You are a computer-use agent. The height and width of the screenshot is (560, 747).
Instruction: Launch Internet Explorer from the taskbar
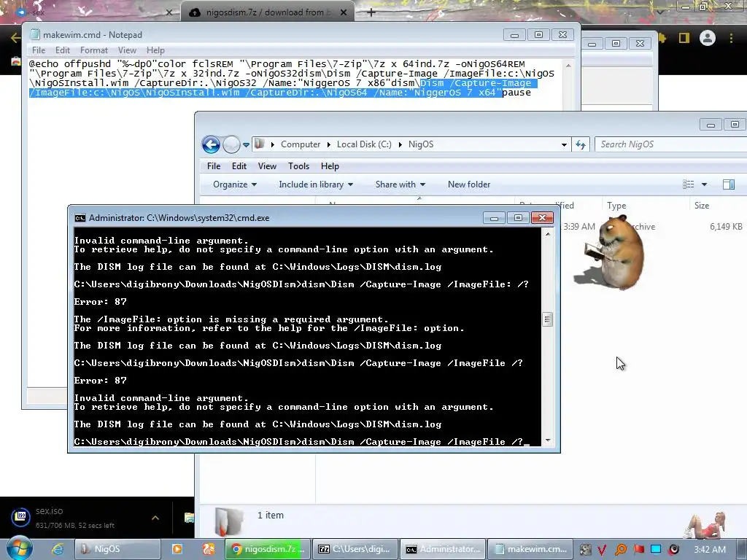[x=58, y=549]
